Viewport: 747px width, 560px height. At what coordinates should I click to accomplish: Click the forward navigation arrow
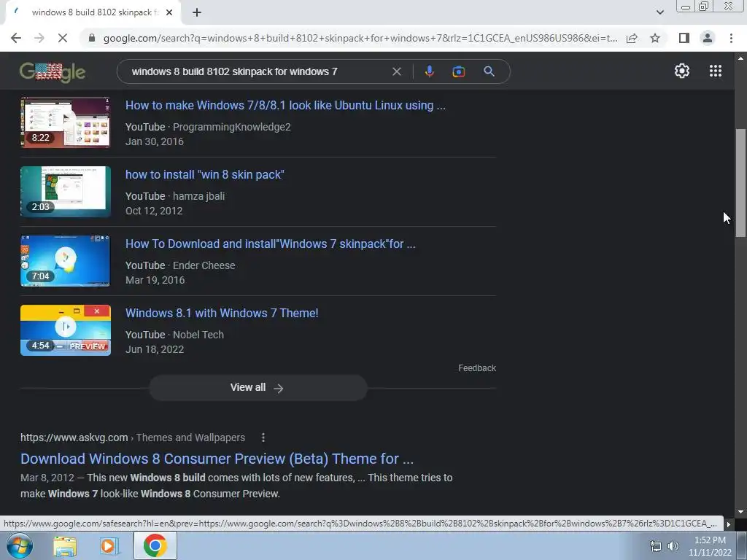point(39,38)
